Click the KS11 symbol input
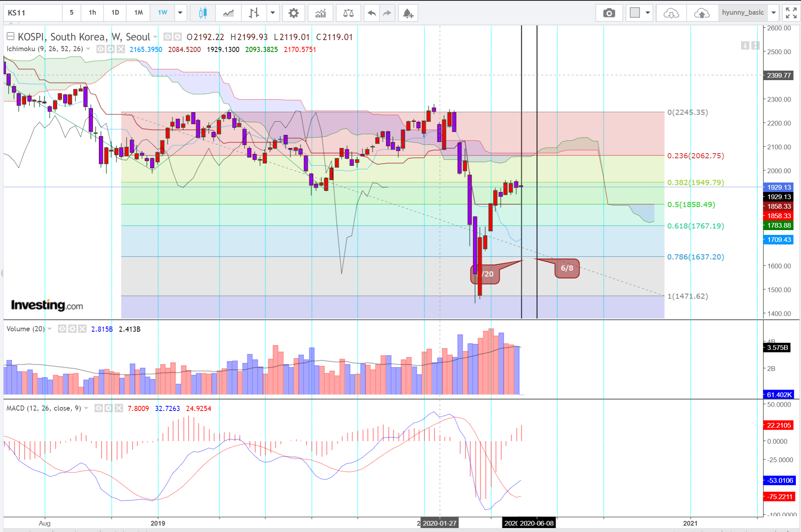801x532 pixels. 32,13
